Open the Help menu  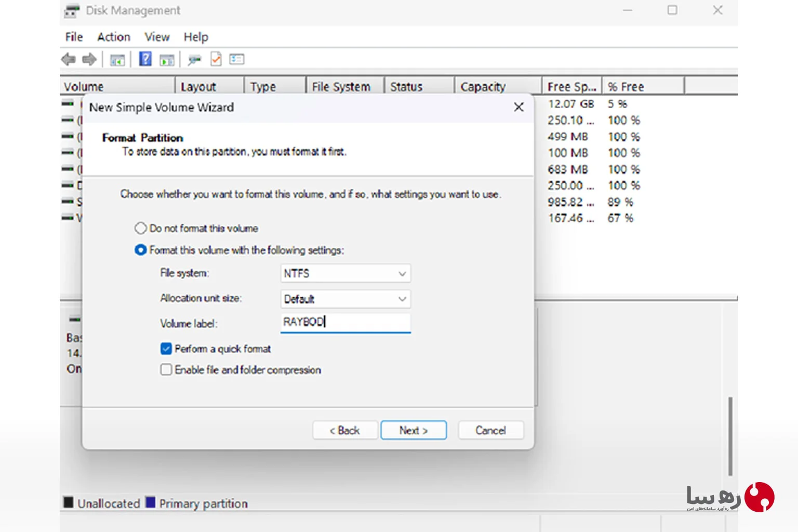pos(196,37)
